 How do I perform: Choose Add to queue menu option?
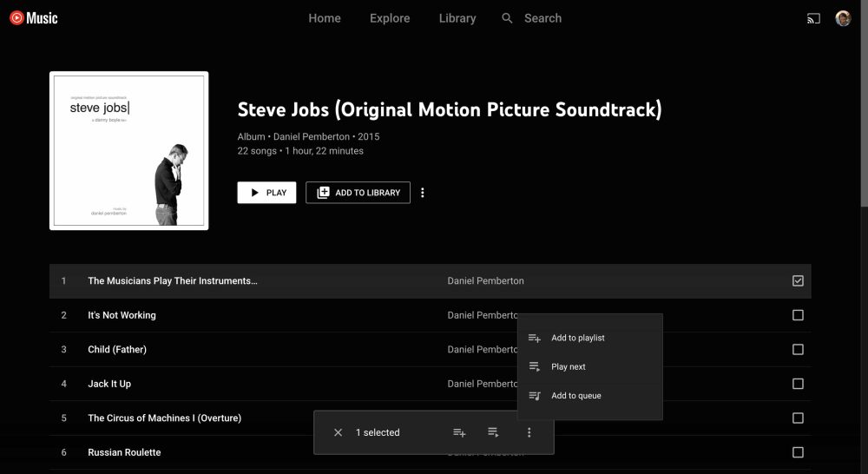576,396
